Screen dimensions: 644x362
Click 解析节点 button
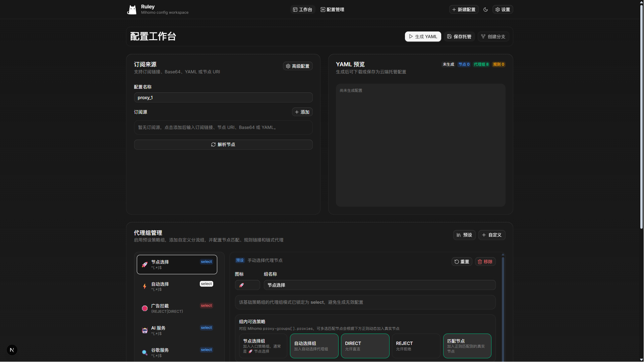tap(223, 145)
